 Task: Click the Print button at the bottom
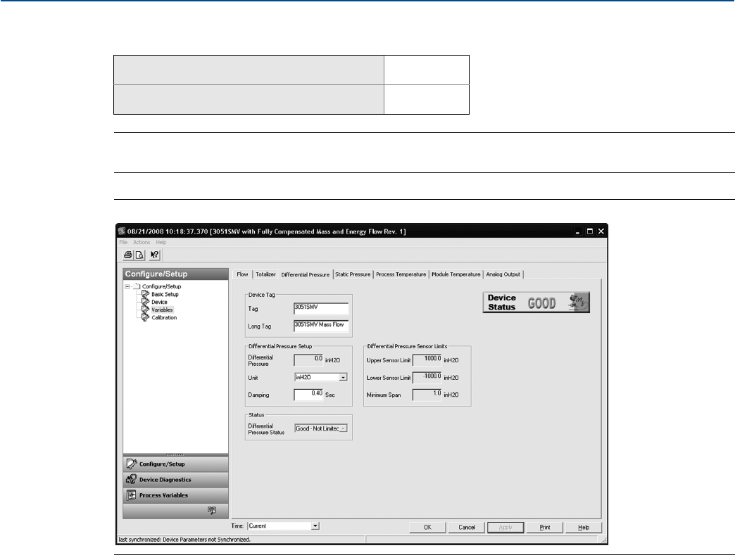[545, 527]
